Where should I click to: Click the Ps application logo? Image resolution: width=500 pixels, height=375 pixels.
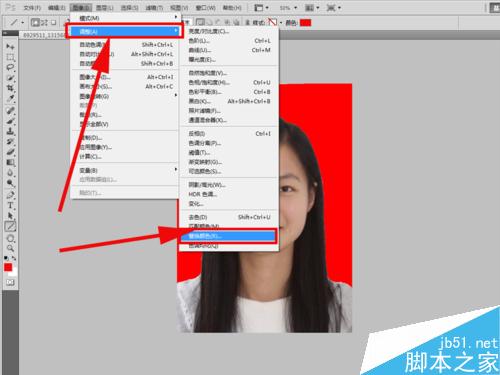[10, 7]
